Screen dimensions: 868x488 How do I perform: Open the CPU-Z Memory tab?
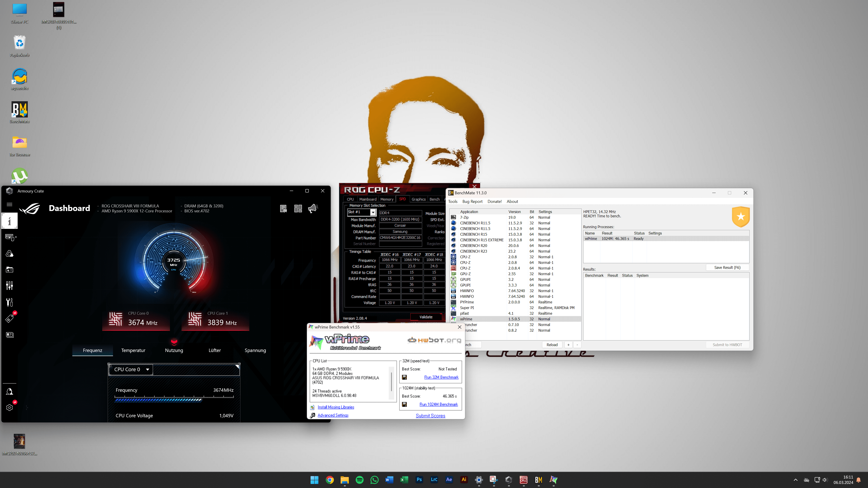pos(387,199)
